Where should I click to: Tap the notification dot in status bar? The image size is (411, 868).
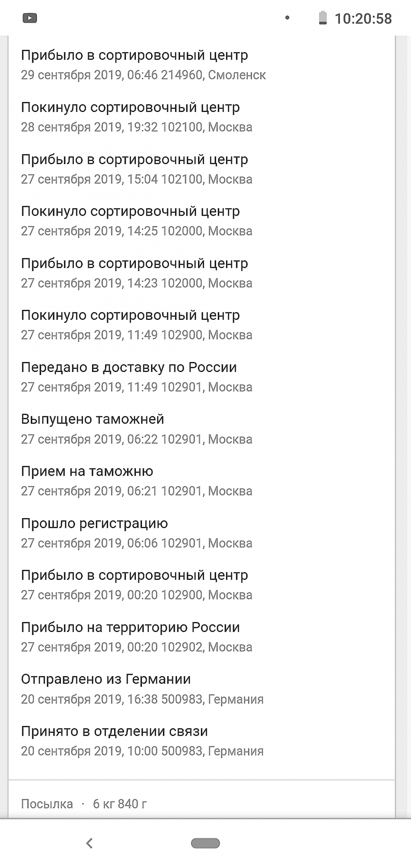[287, 18]
